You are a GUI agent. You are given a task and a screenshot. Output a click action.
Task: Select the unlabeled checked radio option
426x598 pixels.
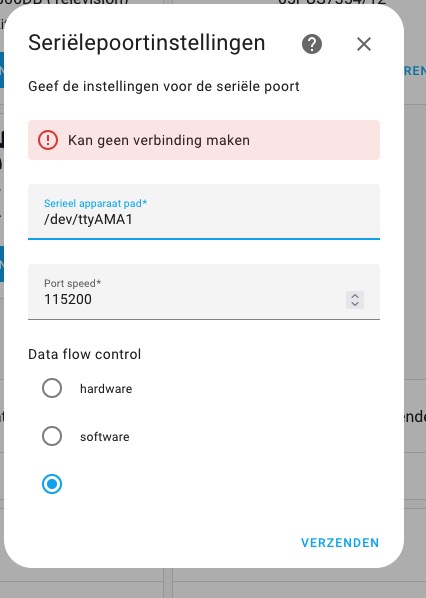[52, 484]
